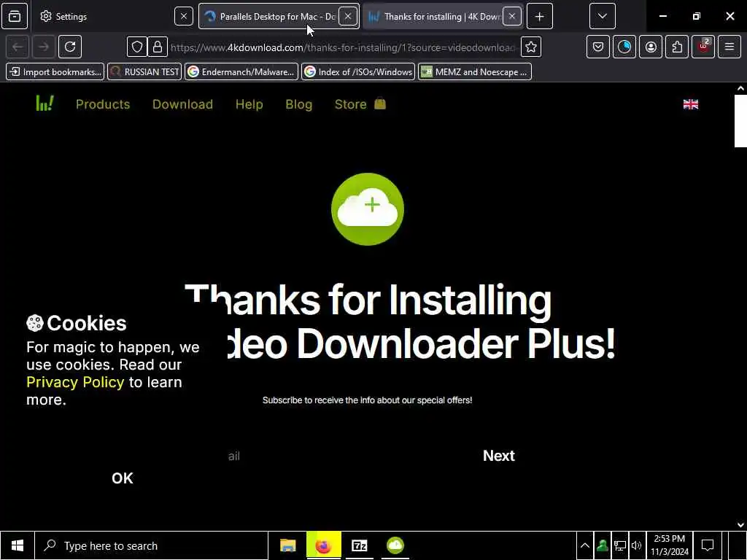Open the Help nav item

249,104
